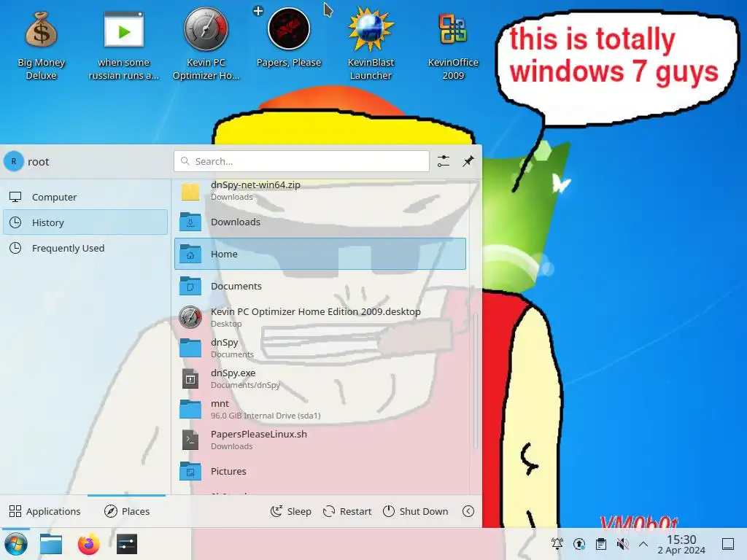Open PapersPleaseLinux.sh entry
The height and width of the screenshot is (560, 747).
(320, 440)
